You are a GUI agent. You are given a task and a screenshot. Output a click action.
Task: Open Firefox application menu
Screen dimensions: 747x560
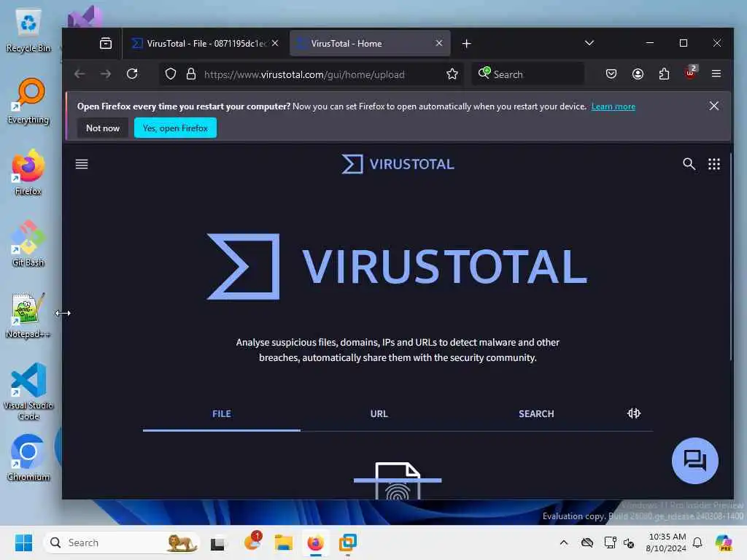pos(716,74)
